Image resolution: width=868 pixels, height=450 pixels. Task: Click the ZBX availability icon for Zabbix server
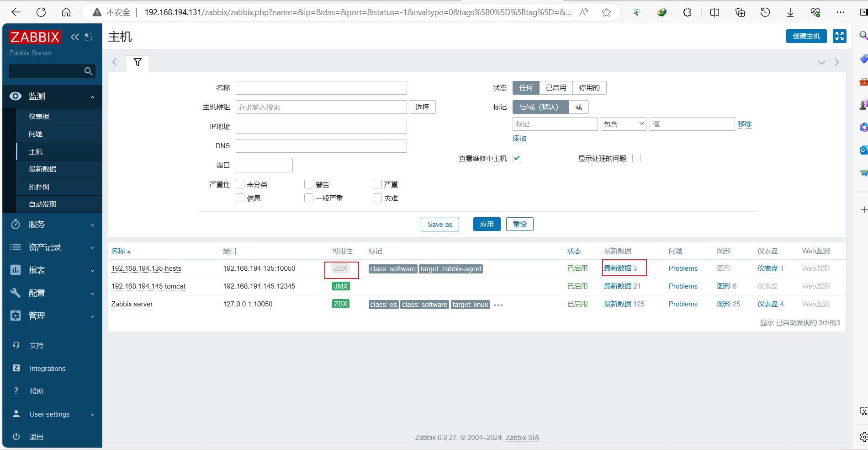[x=341, y=304]
